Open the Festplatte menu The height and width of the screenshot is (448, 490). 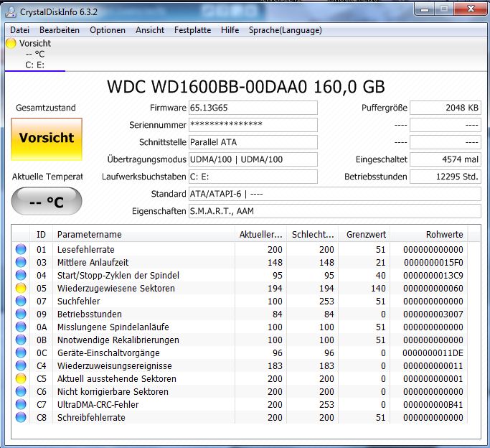[x=192, y=30]
